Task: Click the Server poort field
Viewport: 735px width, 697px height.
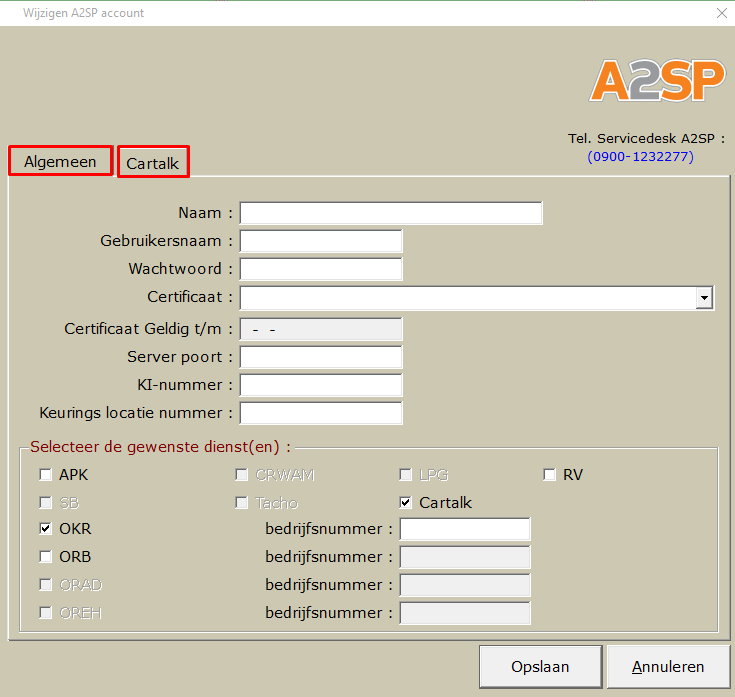Action: coord(321,357)
